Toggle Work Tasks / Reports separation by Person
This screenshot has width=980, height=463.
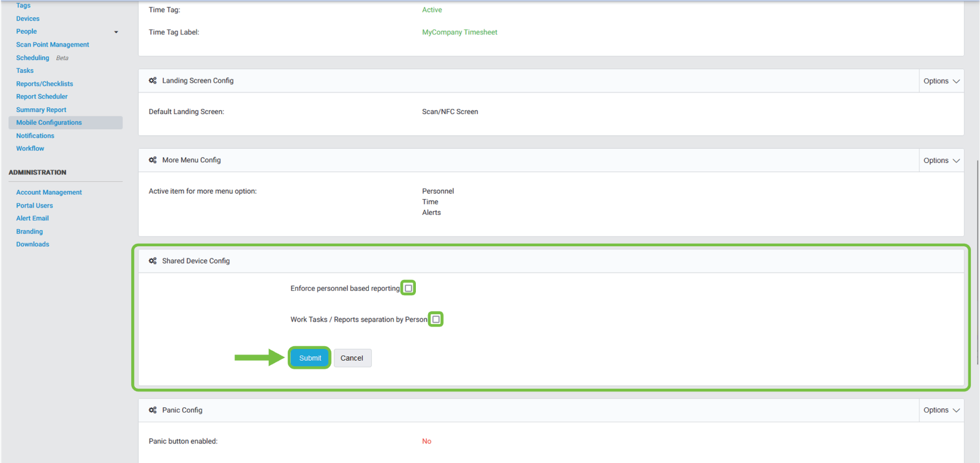(x=435, y=320)
